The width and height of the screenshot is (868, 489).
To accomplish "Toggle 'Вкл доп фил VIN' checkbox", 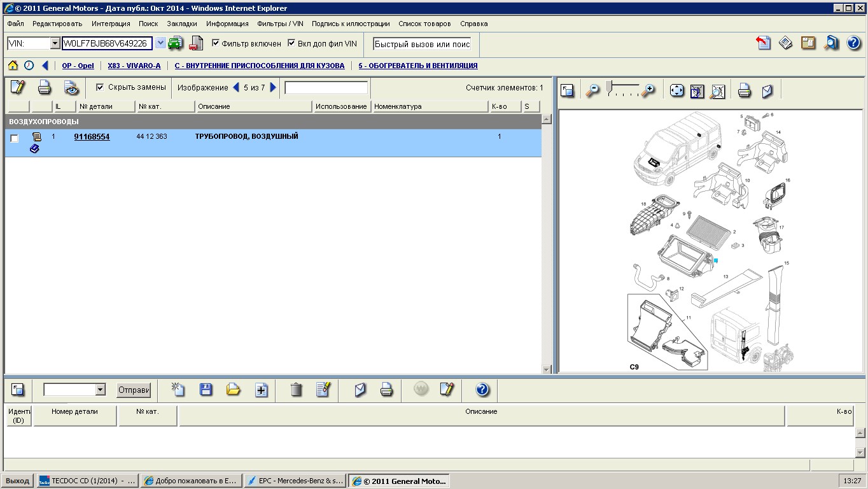I will 291,43.
